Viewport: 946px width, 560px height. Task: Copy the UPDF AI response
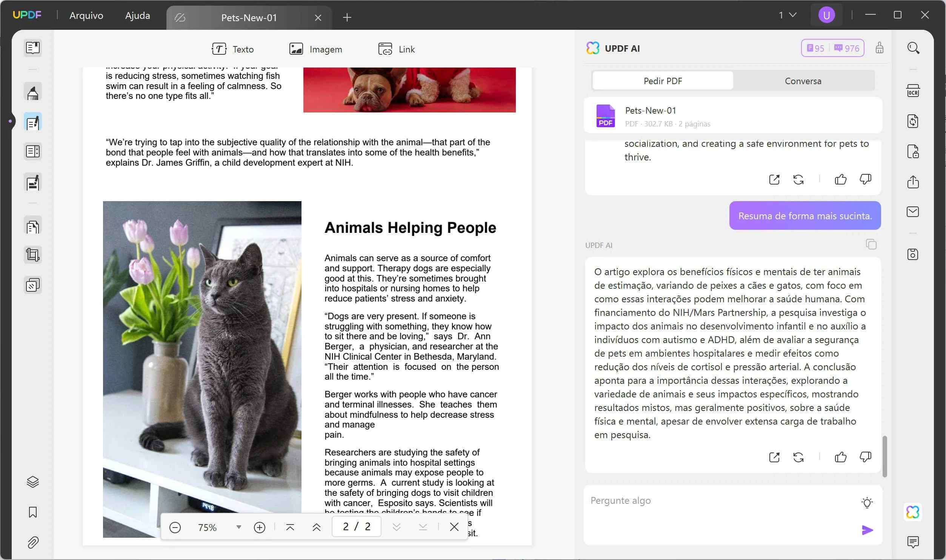871,244
